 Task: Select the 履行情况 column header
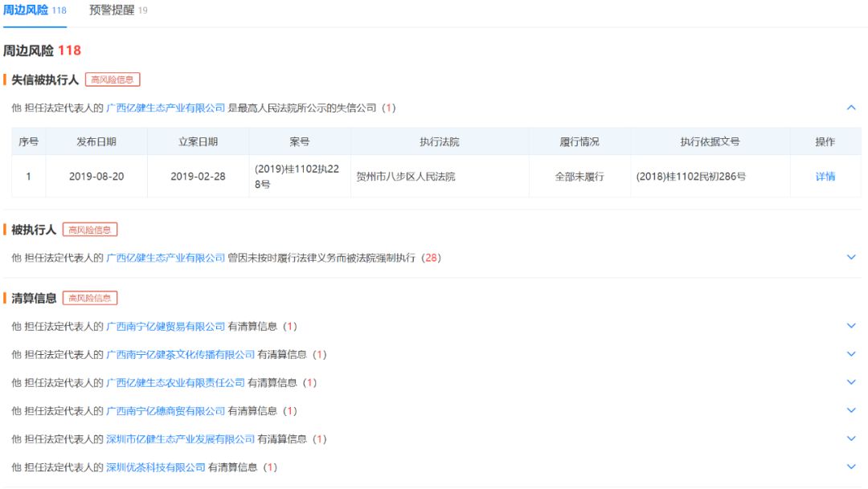tap(579, 141)
